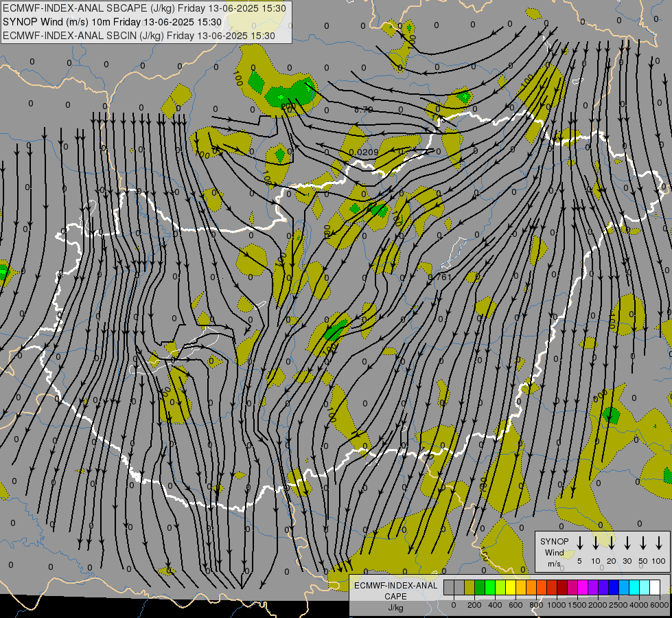Click the wind arrow above the 20 m/s label
The image size is (672, 618).
coord(611,542)
